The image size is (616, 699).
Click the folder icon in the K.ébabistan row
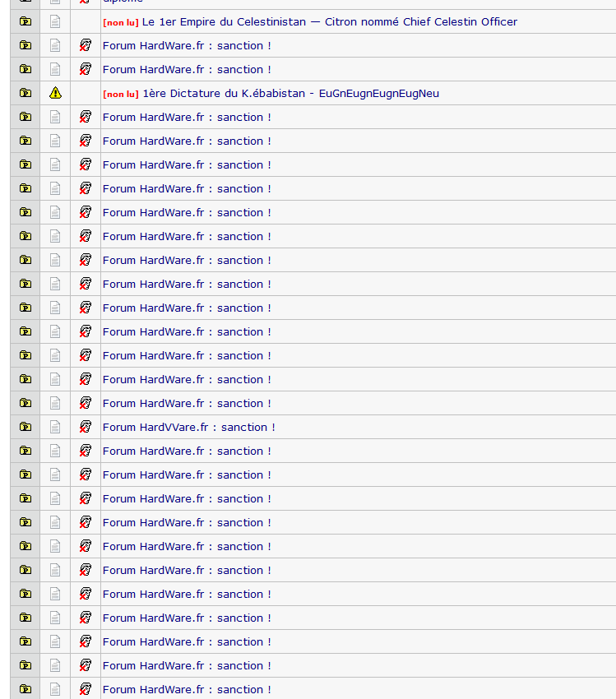click(25, 93)
